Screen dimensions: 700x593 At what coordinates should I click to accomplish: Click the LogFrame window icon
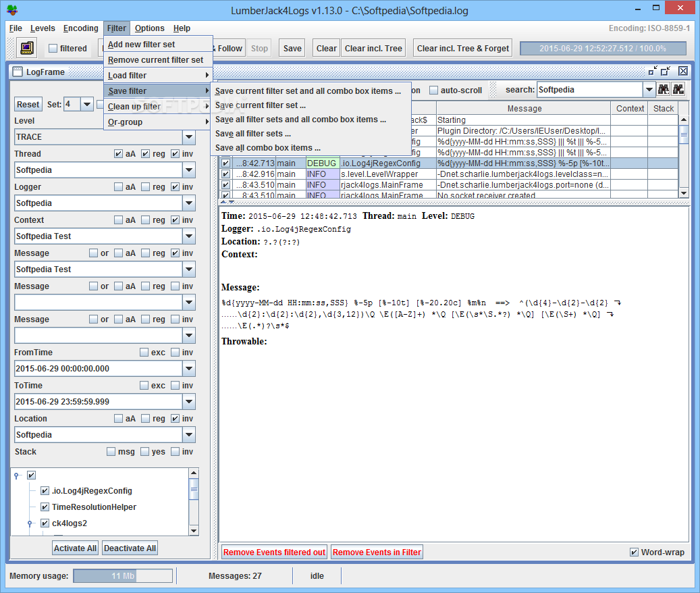coord(18,72)
